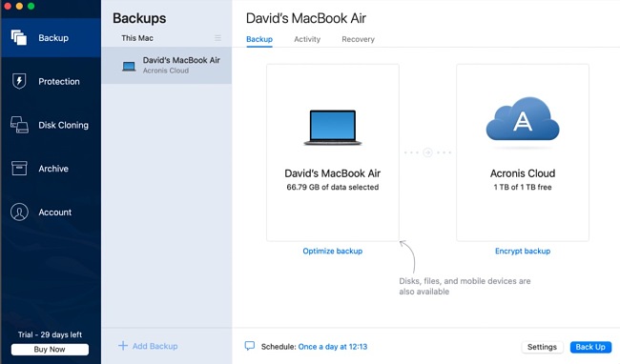620x364 pixels.
Task: Select the Backup tab
Action: (259, 39)
